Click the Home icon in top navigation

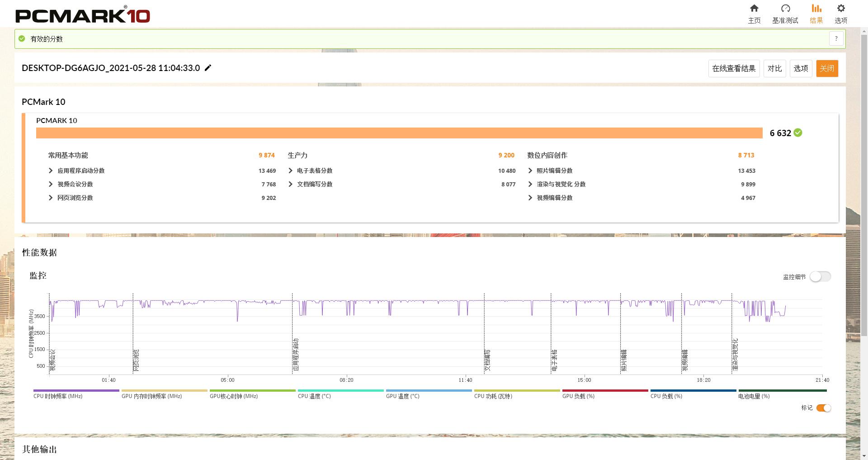tap(754, 9)
